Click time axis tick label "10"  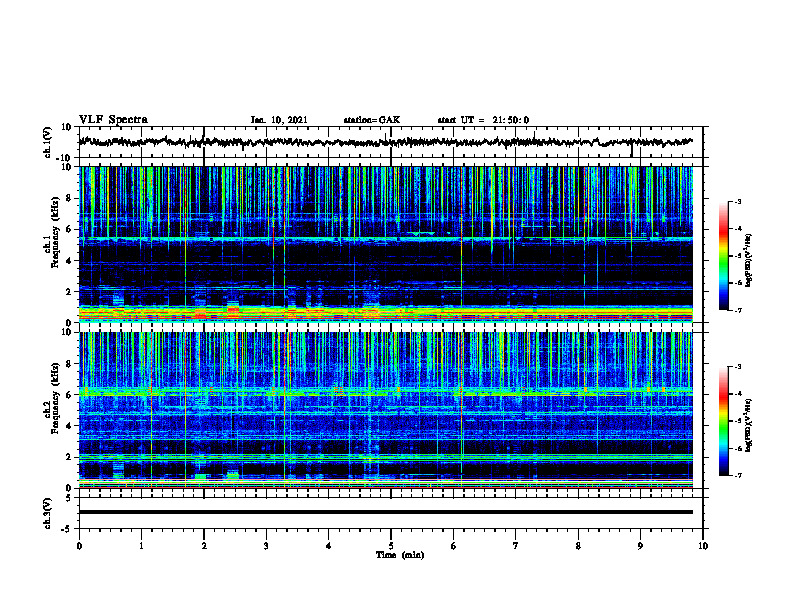703,546
